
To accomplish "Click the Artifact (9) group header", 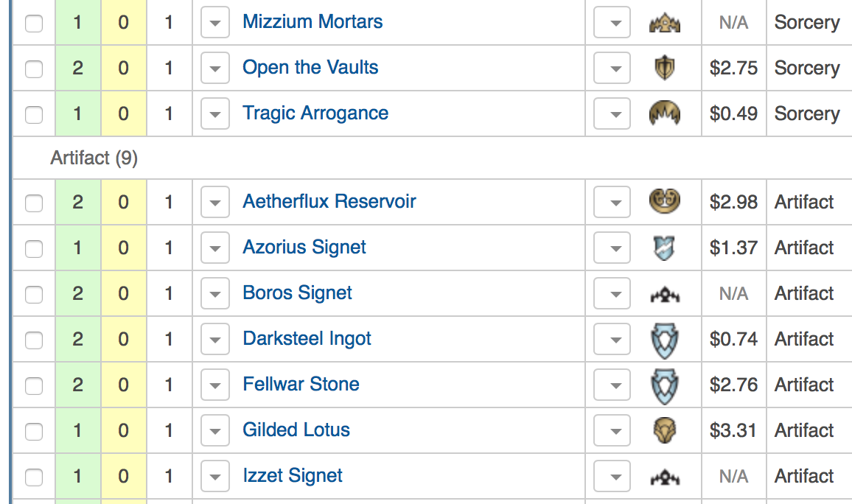I will [x=94, y=158].
